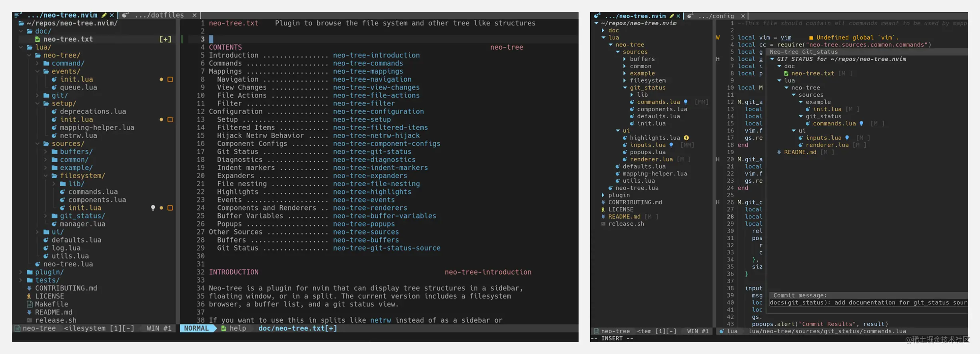Follow the neo-tree-commands help link
Viewport: 980px width, 354px height.
click(x=368, y=64)
